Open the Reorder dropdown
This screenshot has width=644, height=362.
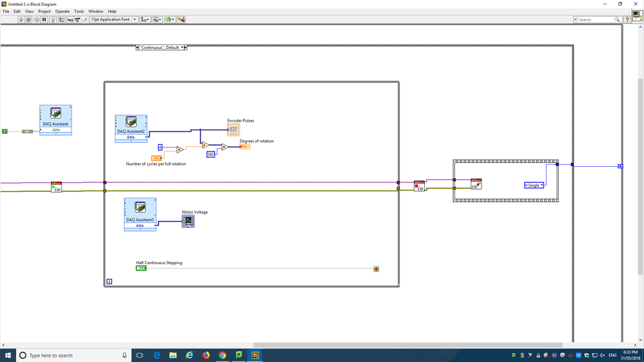point(170,19)
